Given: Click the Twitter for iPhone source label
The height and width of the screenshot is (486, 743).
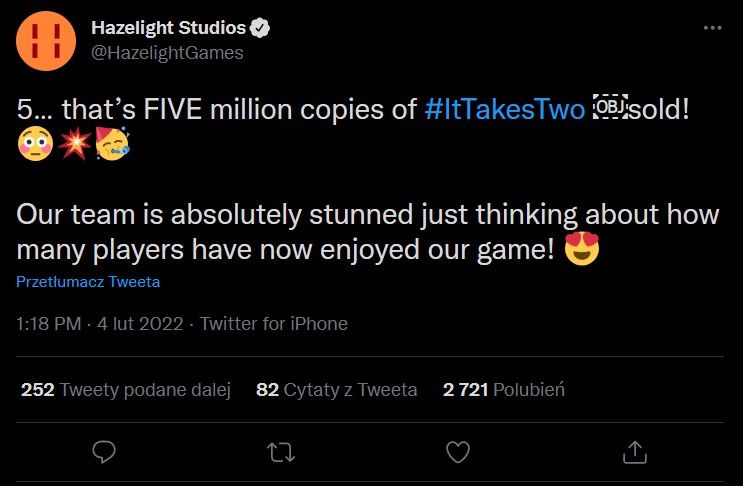Looking at the screenshot, I should (x=274, y=324).
